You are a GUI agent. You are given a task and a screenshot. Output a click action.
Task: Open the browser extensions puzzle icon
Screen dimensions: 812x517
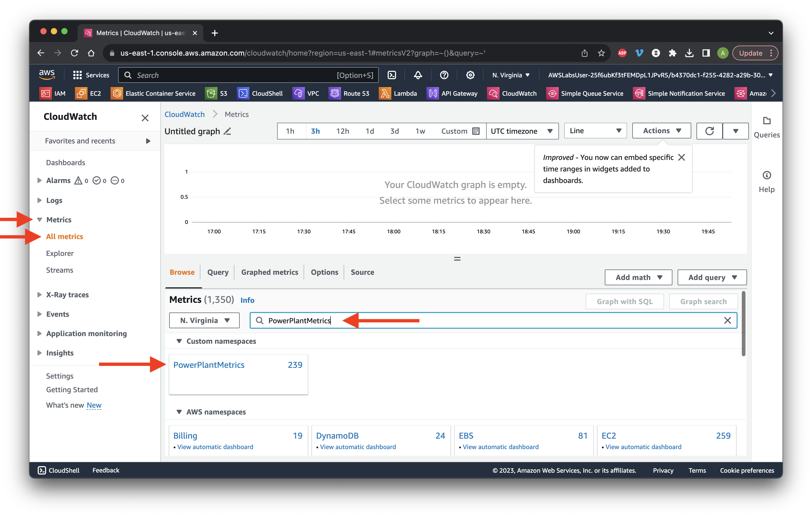click(x=672, y=53)
